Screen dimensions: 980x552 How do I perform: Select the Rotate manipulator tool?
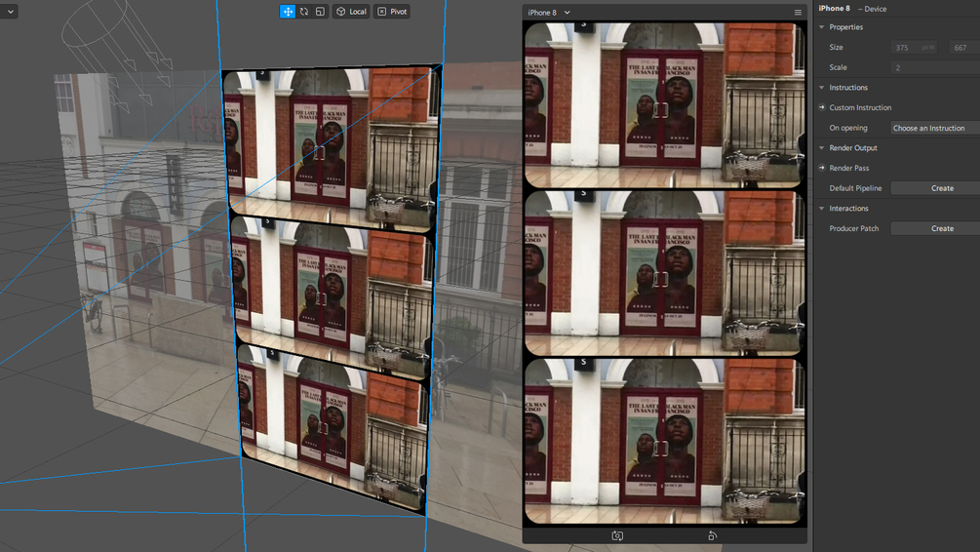coord(303,12)
